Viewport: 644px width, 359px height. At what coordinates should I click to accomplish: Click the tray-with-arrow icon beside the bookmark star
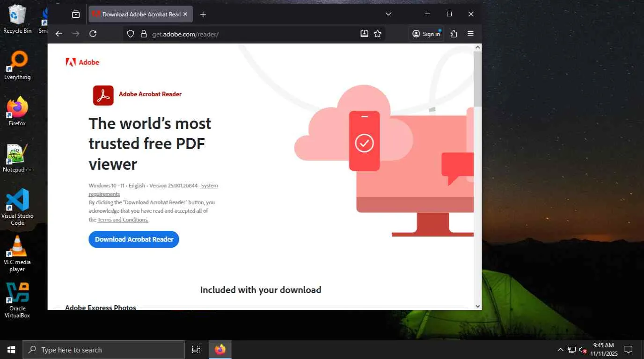click(x=364, y=34)
